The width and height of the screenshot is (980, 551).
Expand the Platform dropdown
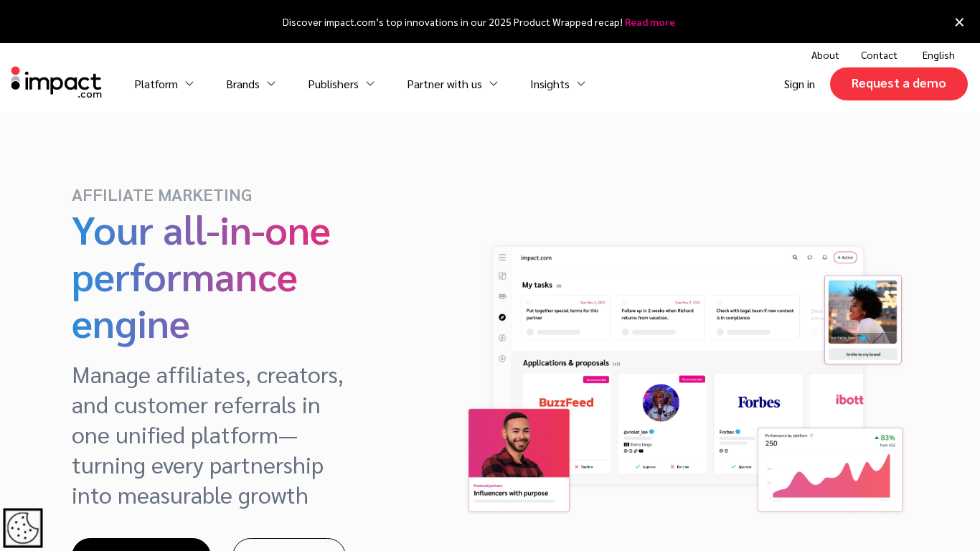click(164, 84)
